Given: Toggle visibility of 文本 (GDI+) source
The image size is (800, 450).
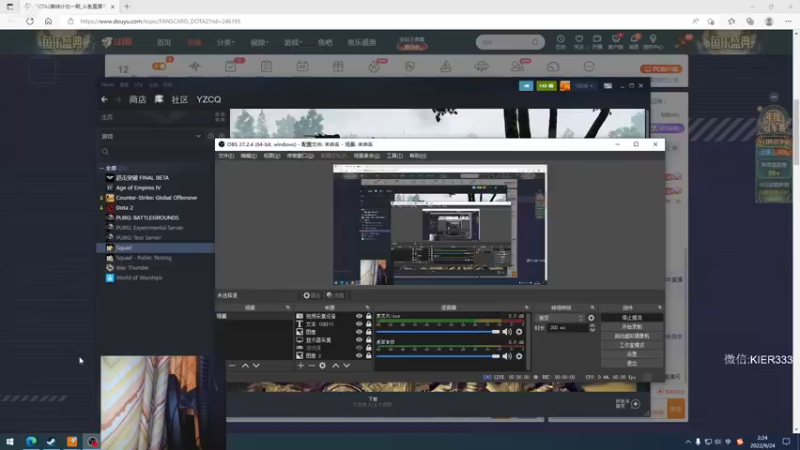Looking at the screenshot, I should click(x=359, y=324).
